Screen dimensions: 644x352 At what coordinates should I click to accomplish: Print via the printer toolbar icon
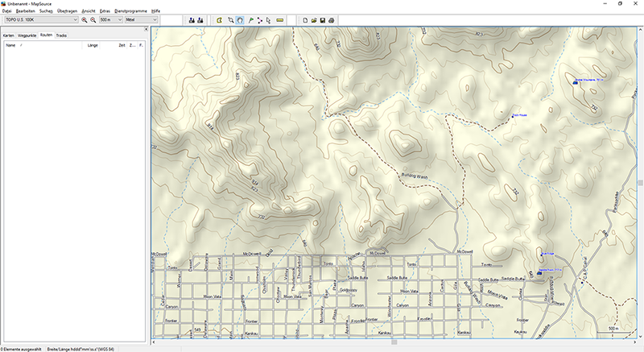click(x=332, y=20)
